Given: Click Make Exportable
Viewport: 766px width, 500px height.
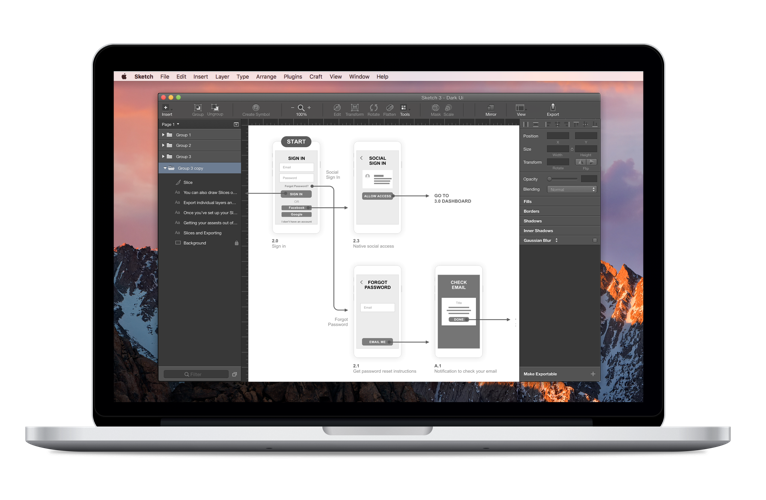Looking at the screenshot, I should pos(540,374).
